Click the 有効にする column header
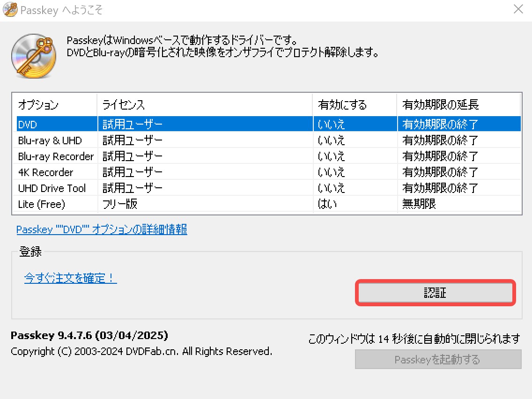This screenshot has width=532, height=399. [355, 104]
